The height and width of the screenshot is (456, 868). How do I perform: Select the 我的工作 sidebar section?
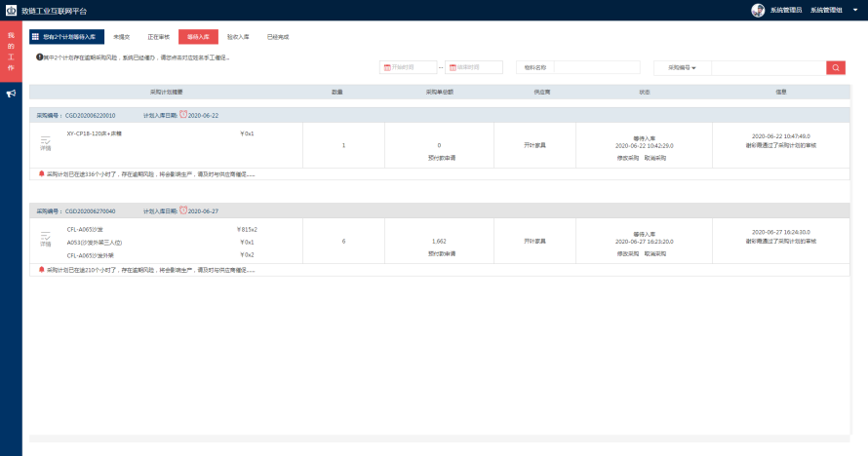[11, 52]
